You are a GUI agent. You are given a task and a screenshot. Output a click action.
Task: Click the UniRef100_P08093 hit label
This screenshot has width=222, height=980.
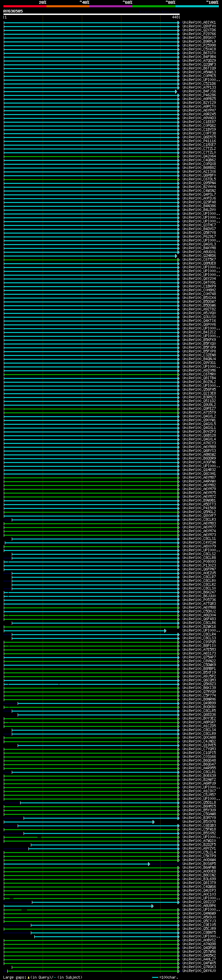pyautogui.click(x=199, y=561)
